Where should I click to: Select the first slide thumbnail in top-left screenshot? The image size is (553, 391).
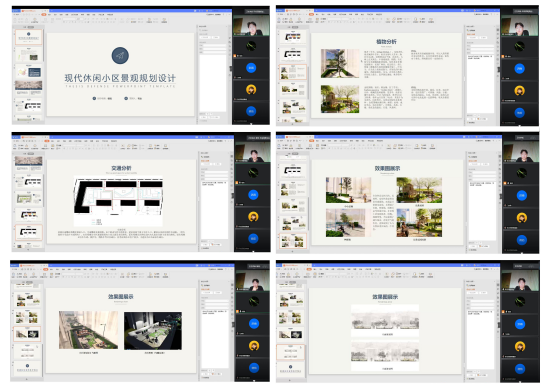29,38
